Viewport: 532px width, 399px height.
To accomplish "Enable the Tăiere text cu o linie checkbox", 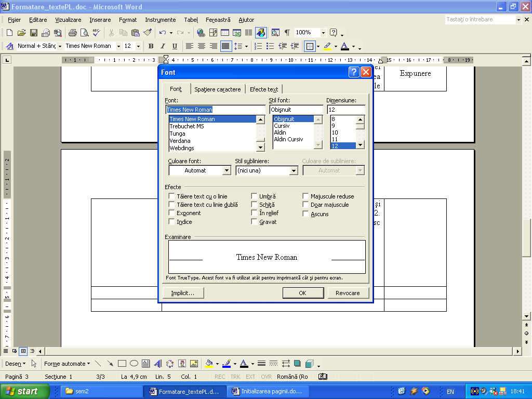I will pyautogui.click(x=171, y=196).
